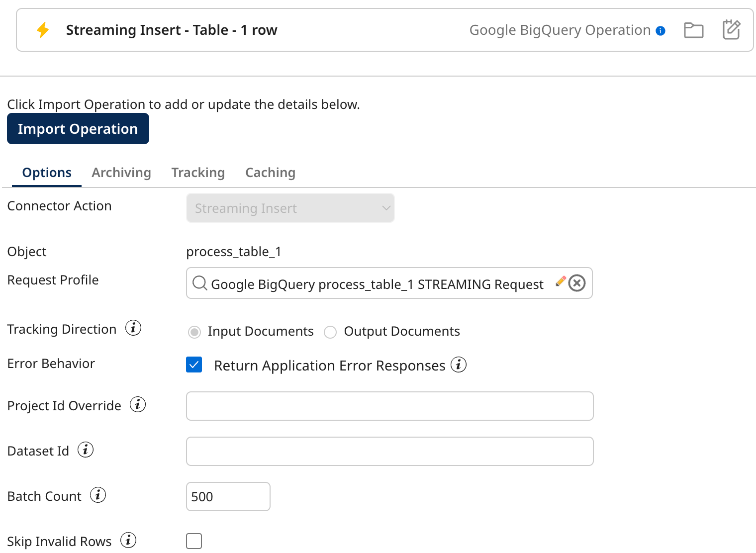Click the edit note icon in header
Screen dimensions: 756x553
pyautogui.click(x=731, y=30)
